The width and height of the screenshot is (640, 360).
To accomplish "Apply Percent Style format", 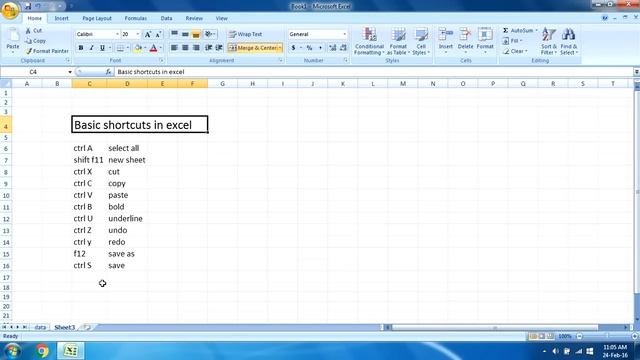I will tap(309, 48).
